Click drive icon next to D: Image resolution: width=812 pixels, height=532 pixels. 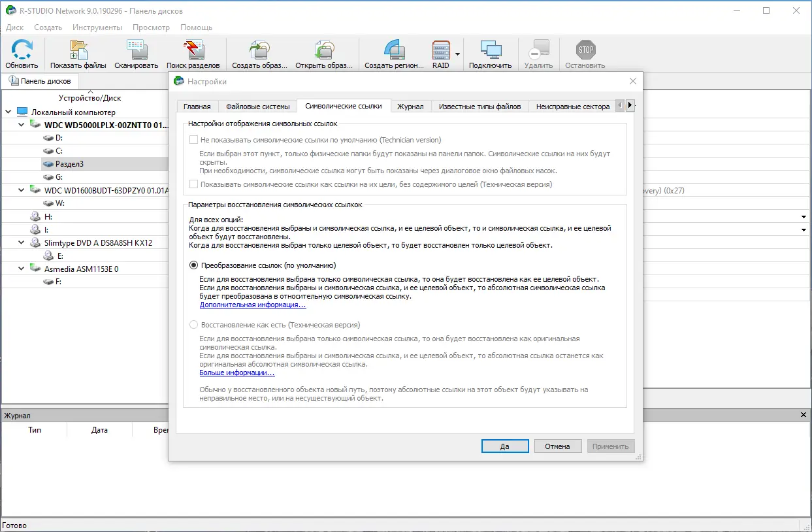pos(48,138)
